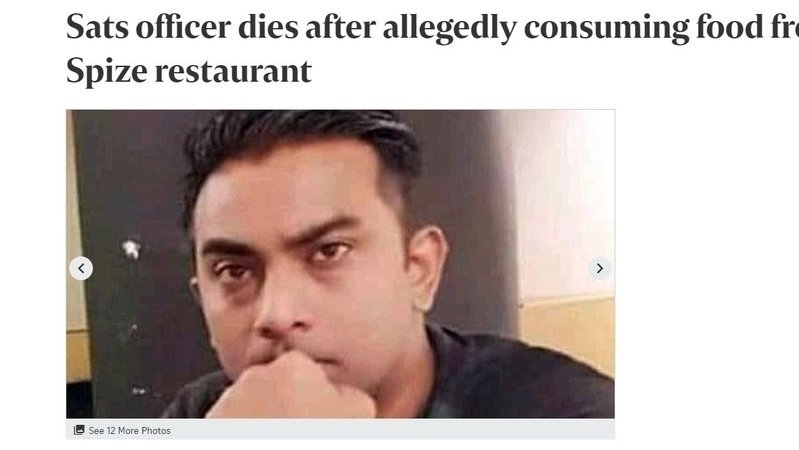Click the left chevron on the carousel
Image resolution: width=799 pixels, height=450 pixels.
81,268
